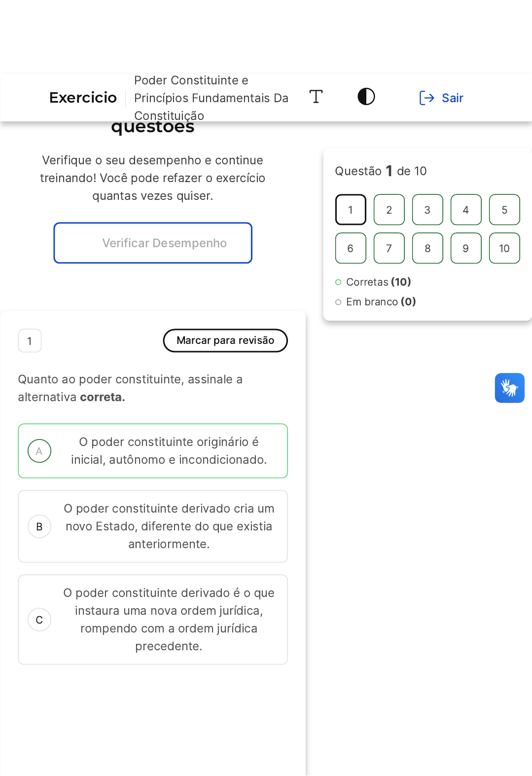
Task: Jump to question 10
Action: (504, 248)
